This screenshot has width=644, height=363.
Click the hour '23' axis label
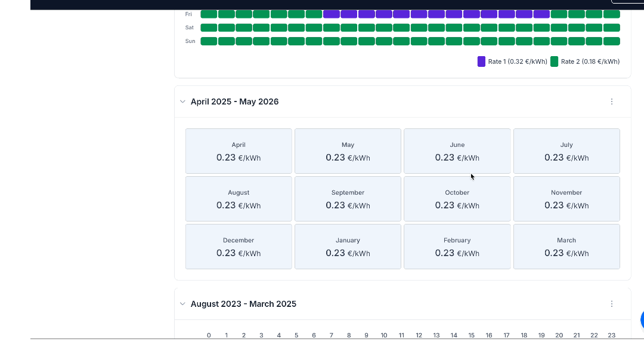point(612,336)
